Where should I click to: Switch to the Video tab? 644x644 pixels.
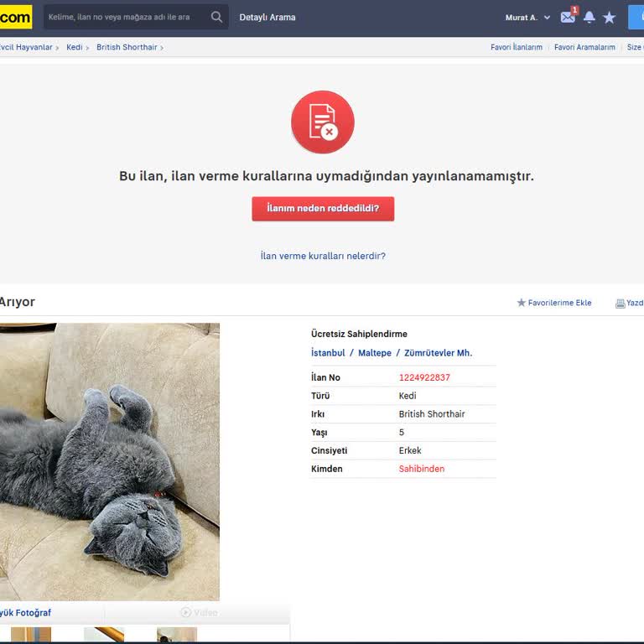pyautogui.click(x=200, y=613)
